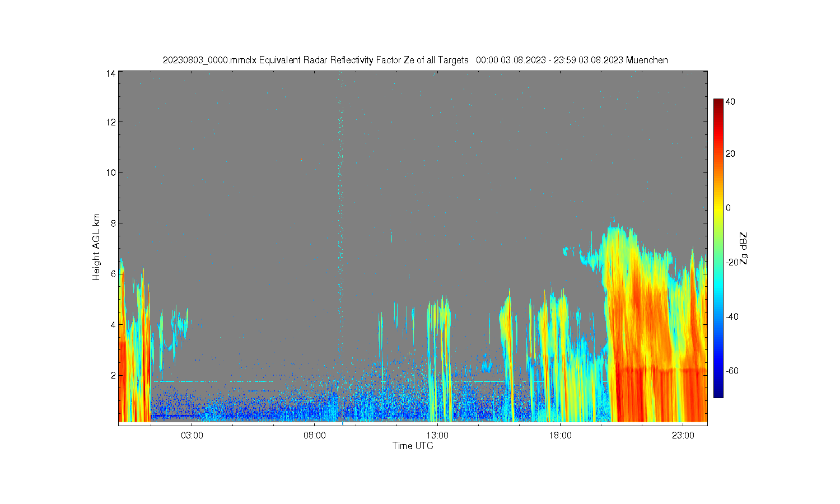Click the dark red top of the colorbar

718,103
